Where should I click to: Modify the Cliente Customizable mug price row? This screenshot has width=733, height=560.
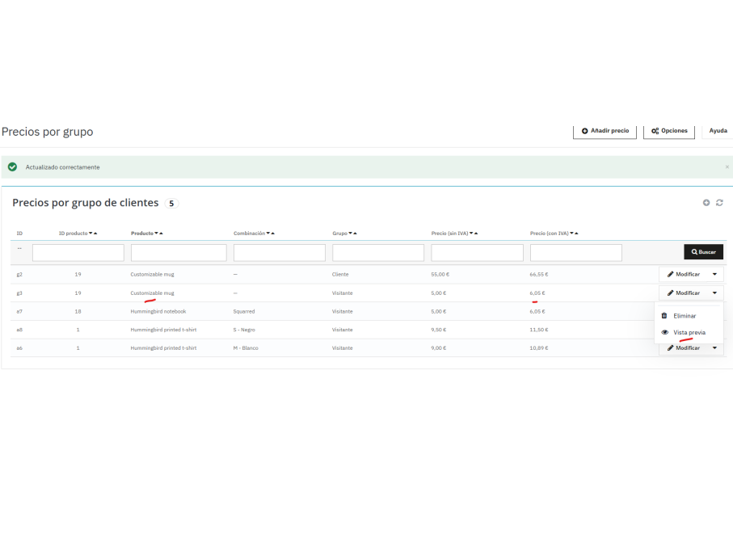683,275
